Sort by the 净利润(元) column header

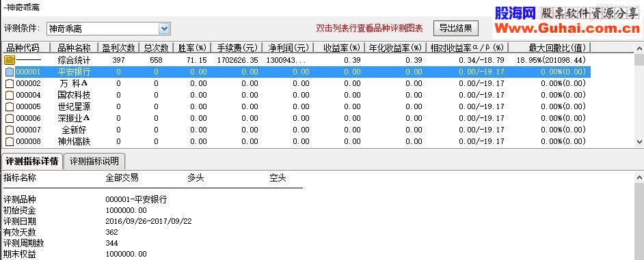click(x=289, y=48)
